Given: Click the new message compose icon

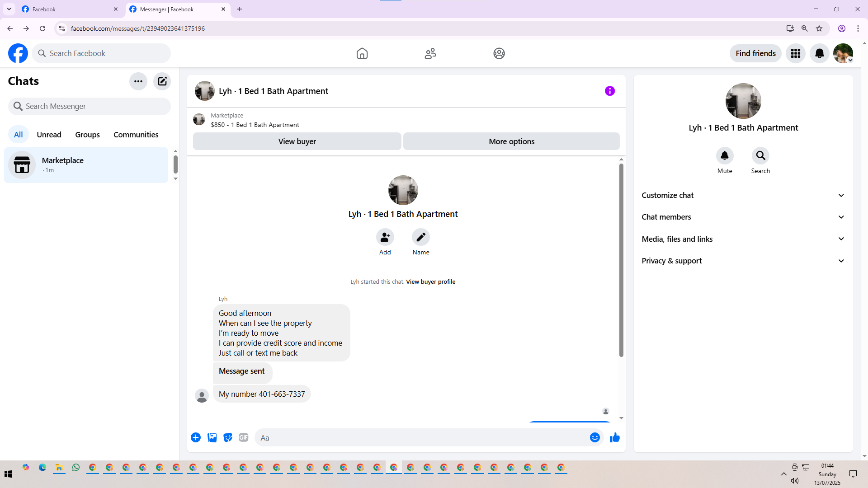Looking at the screenshot, I should tap(162, 81).
